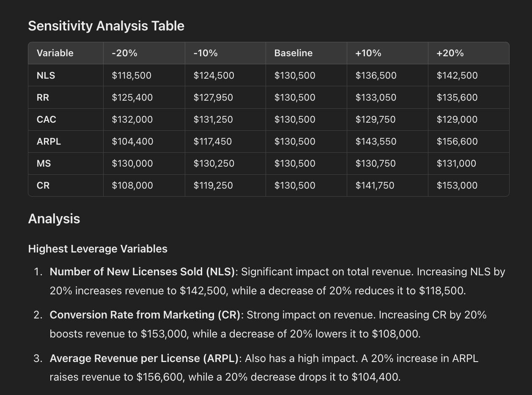Select the Highest Leverage Variables subheading

coord(98,249)
